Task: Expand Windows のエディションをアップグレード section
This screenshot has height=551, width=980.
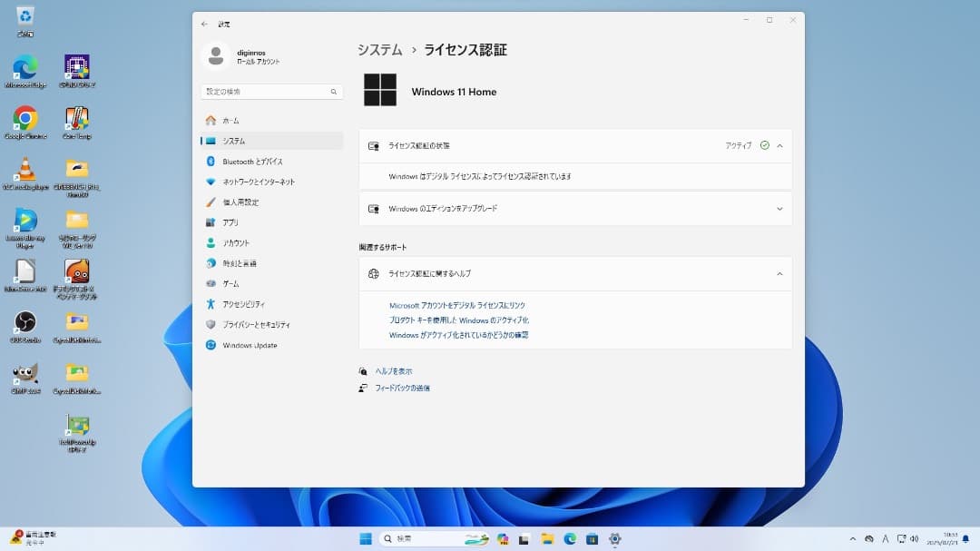Action: point(779,209)
